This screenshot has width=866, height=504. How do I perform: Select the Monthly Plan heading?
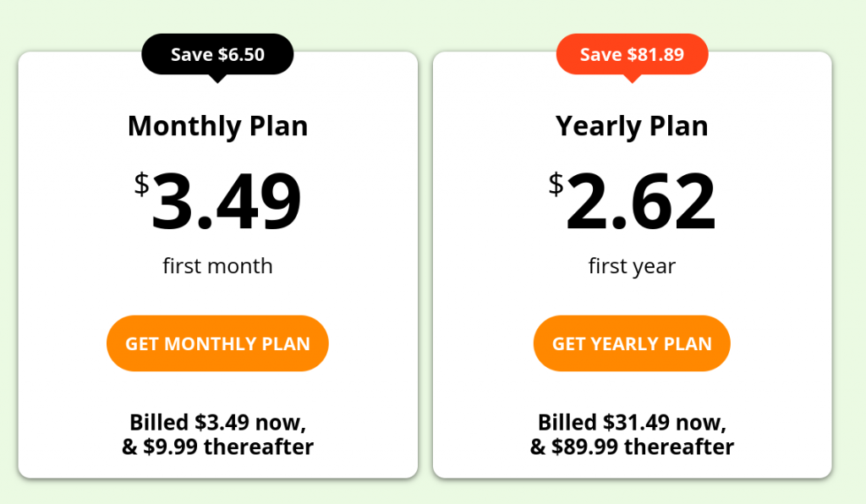[217, 126]
